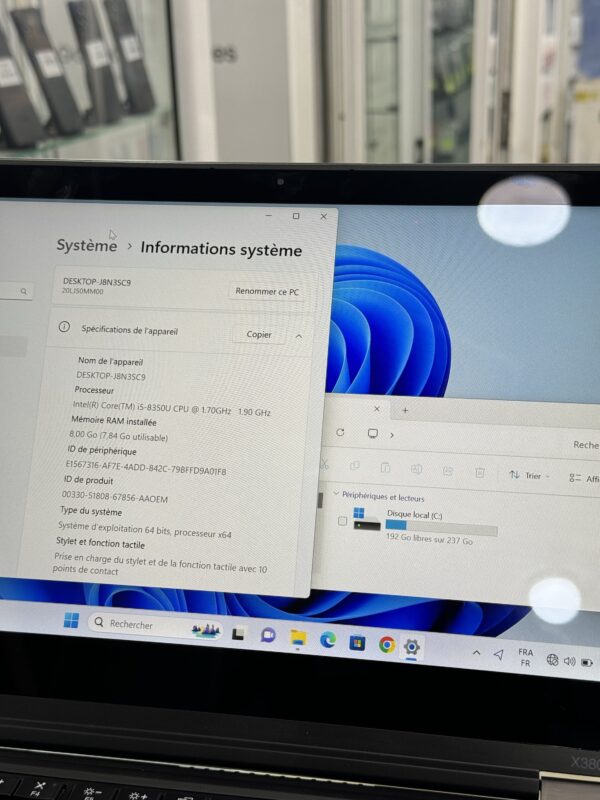
Task: Click the Rename icon in Explorer toolbar
Action: pyautogui.click(x=416, y=469)
